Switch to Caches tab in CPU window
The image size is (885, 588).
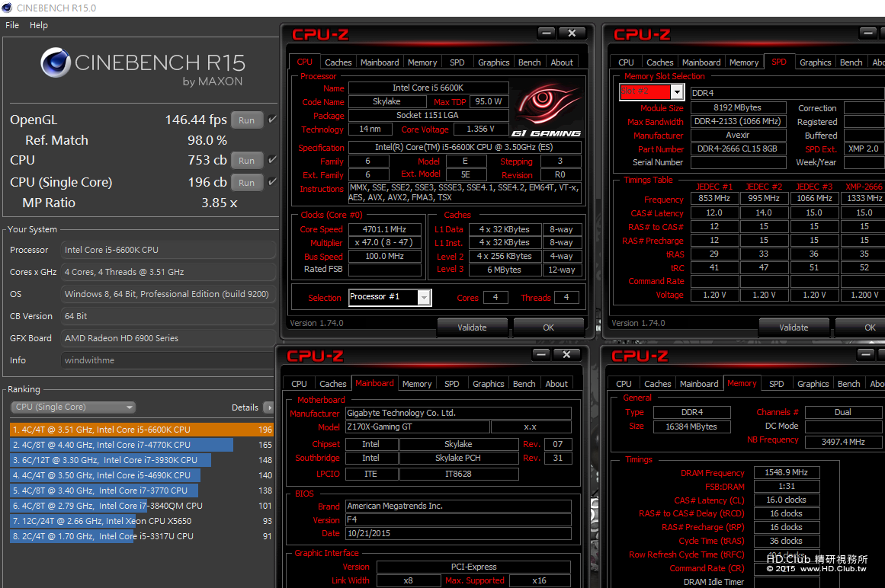tap(338, 62)
